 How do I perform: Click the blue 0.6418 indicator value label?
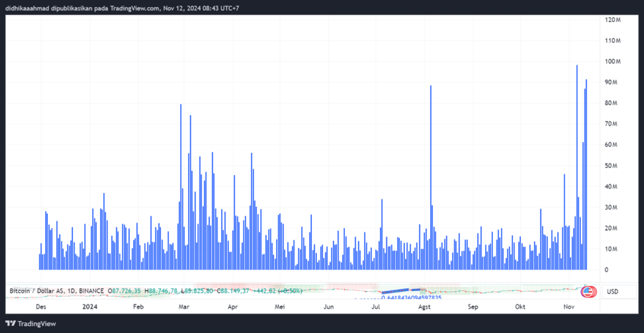(x=411, y=298)
